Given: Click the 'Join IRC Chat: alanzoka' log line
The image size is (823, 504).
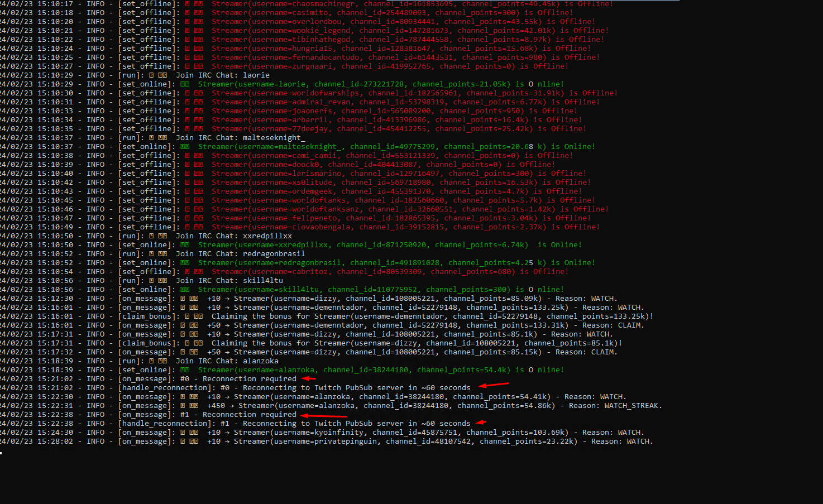Looking at the screenshot, I should point(227,361).
